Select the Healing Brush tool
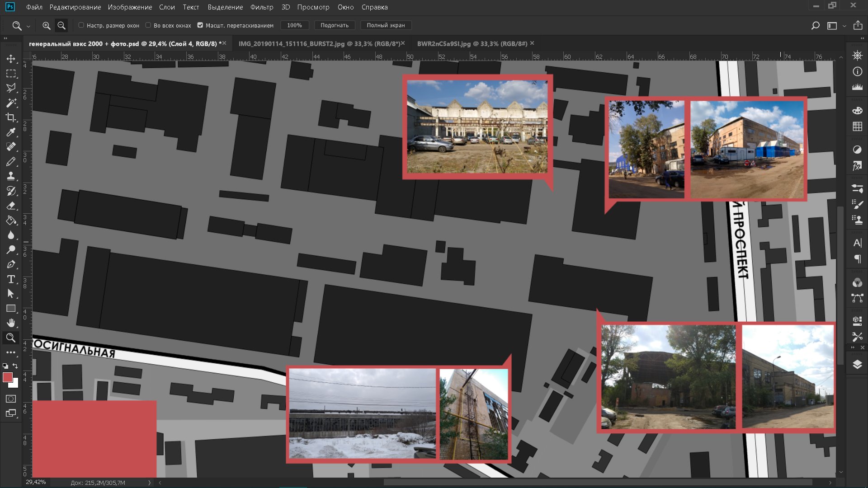Viewport: 868px width, 488px height. (x=11, y=147)
